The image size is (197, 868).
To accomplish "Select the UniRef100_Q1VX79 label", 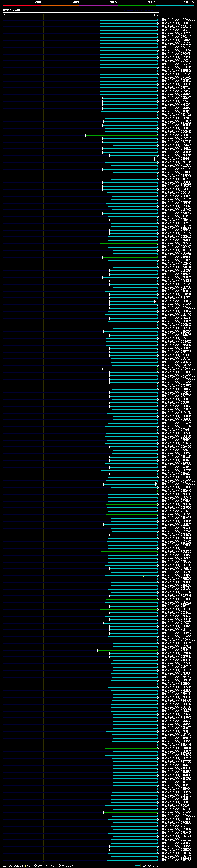I will [177, 623].
